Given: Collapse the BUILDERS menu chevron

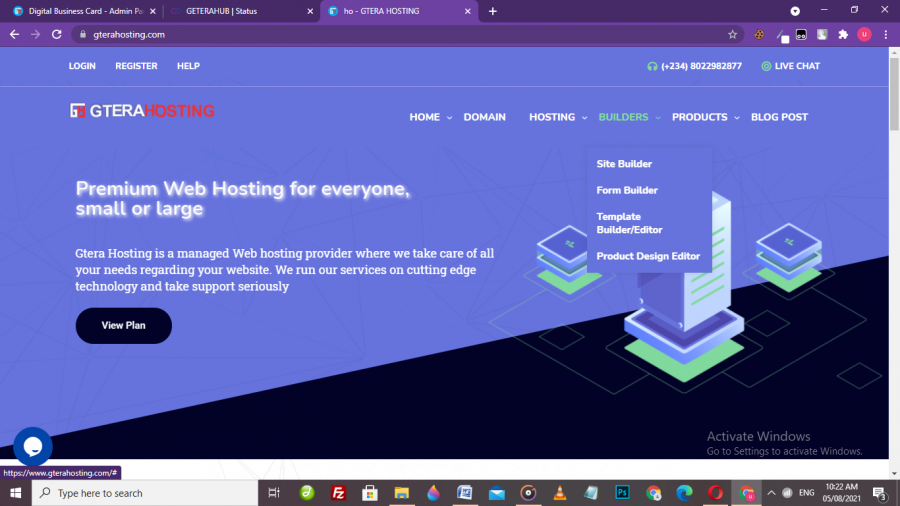Looking at the screenshot, I should (x=658, y=118).
